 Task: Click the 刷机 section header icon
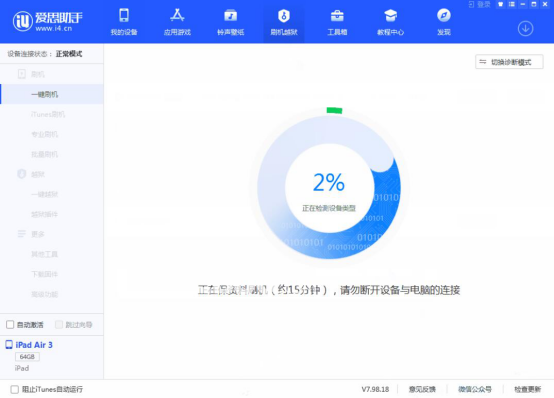[22, 74]
